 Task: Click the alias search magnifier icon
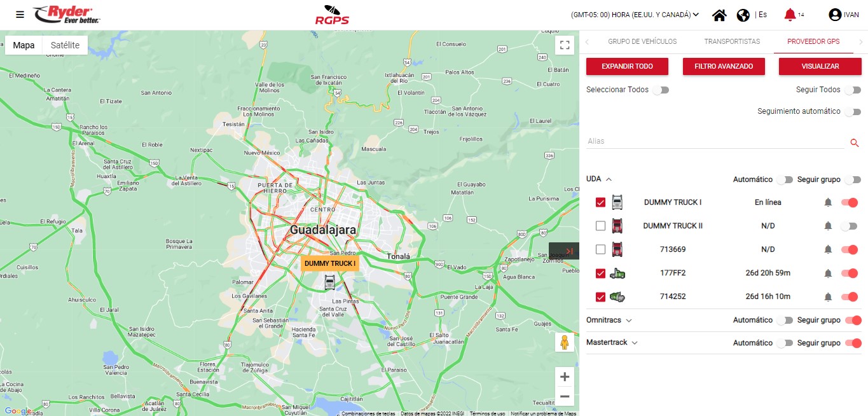click(x=855, y=142)
